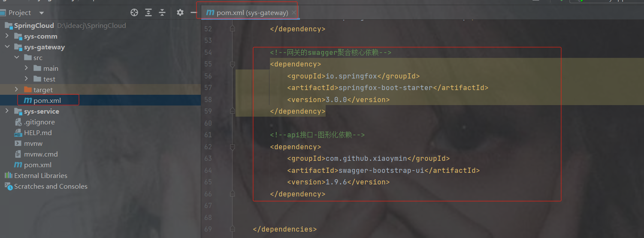Screen dimensions: 644x238
Task: Expand the target folder
Action: tap(17, 90)
